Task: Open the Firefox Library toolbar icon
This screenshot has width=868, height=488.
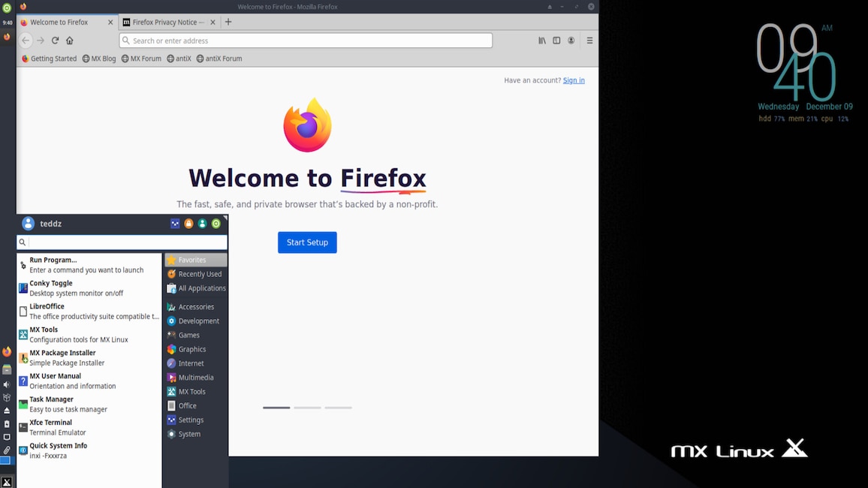Action: 541,40
